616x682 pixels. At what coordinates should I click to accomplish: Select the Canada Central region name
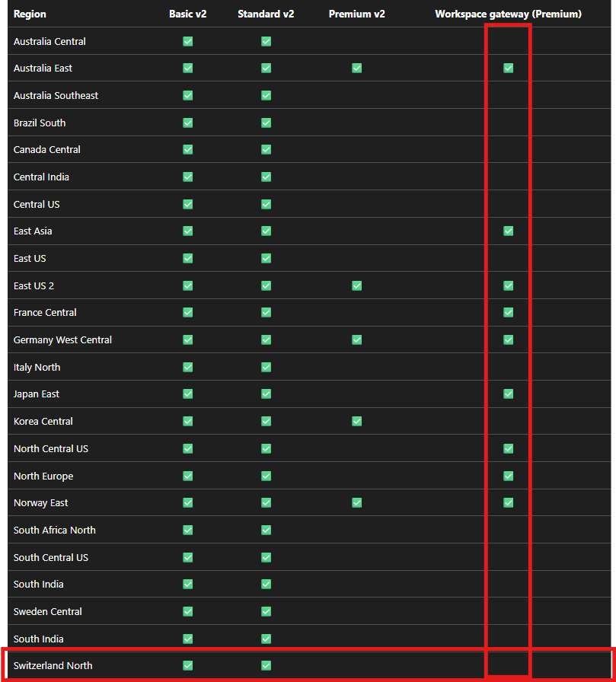click(47, 150)
